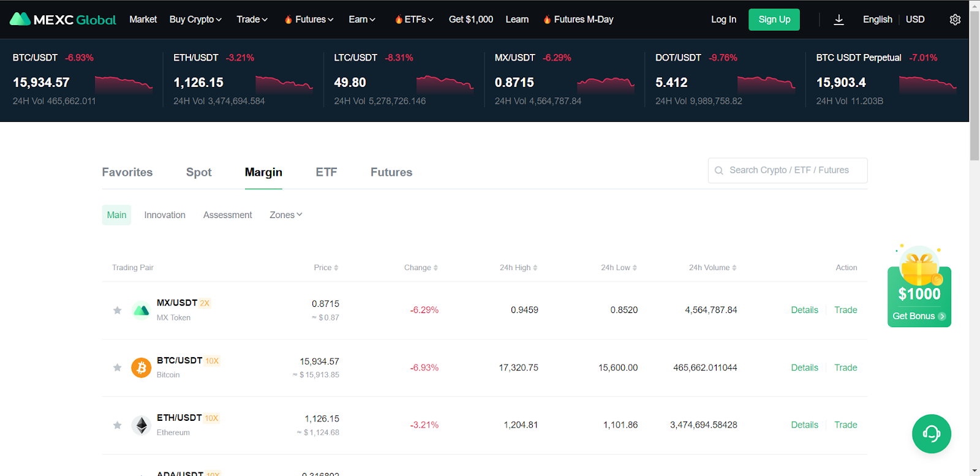Click the 3,474,694.58428 volume value
Viewport: 980px width, 476px height.
coord(704,425)
